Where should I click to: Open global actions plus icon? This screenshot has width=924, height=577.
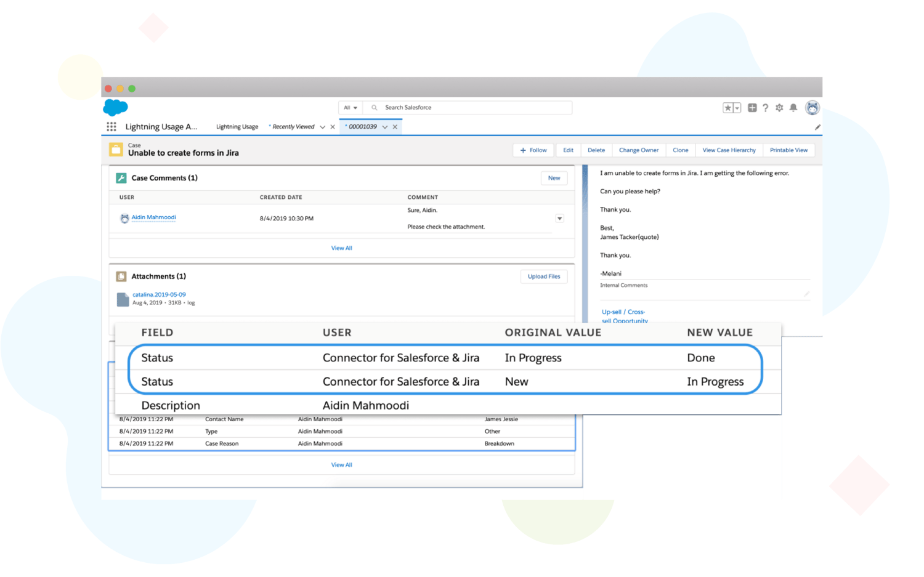tap(752, 108)
